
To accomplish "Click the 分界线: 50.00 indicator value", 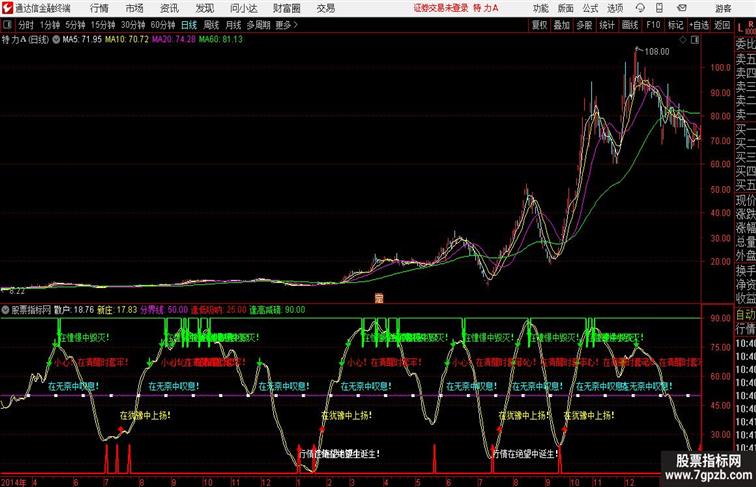I will click(x=164, y=310).
